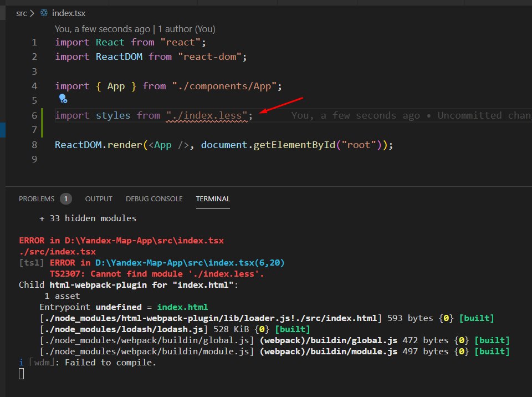
Task: Click the ./src/index.tsx path in terminal
Action: pos(57,252)
